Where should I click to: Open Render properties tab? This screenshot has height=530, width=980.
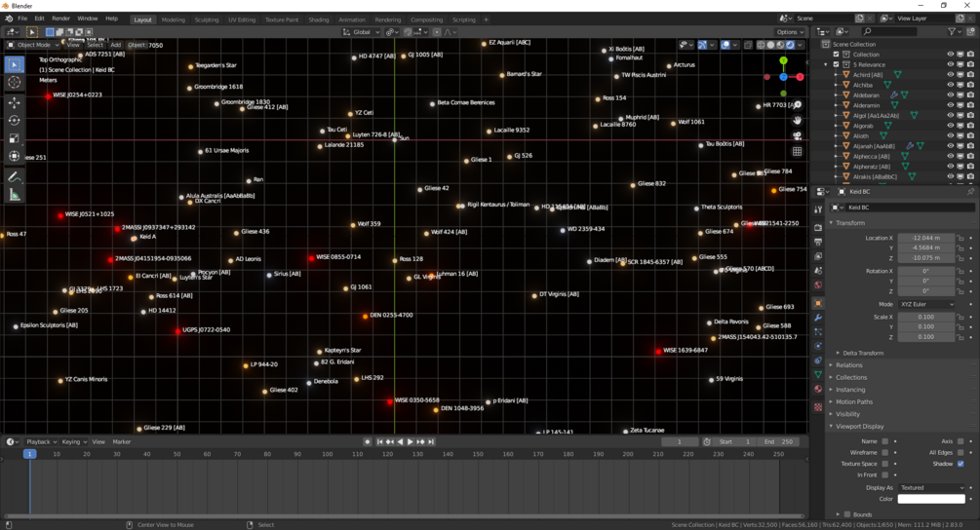(818, 228)
